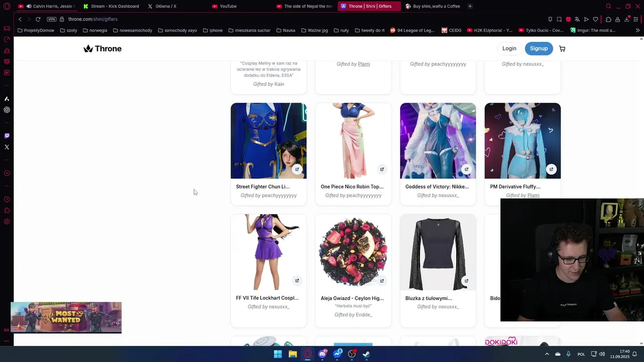
Task: Open the GX Corner sidebar icon
Action: [x=7, y=28]
